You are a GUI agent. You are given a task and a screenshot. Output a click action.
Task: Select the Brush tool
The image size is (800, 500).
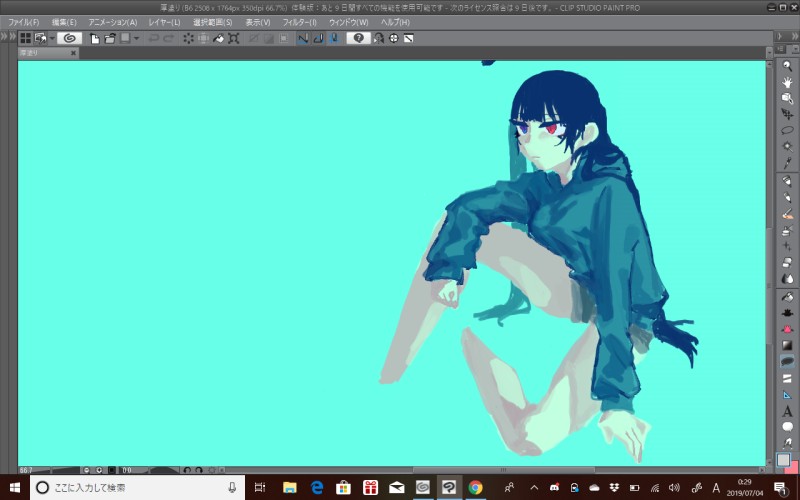click(x=787, y=214)
